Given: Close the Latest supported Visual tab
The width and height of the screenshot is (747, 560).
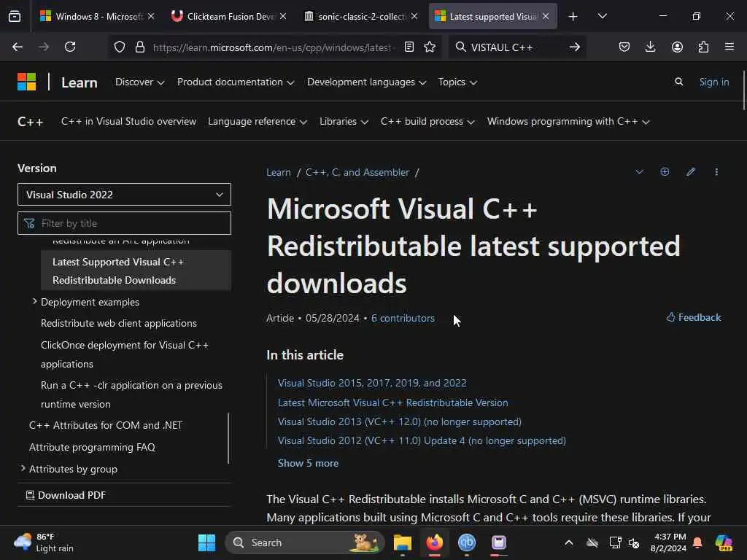Looking at the screenshot, I should (546, 17).
